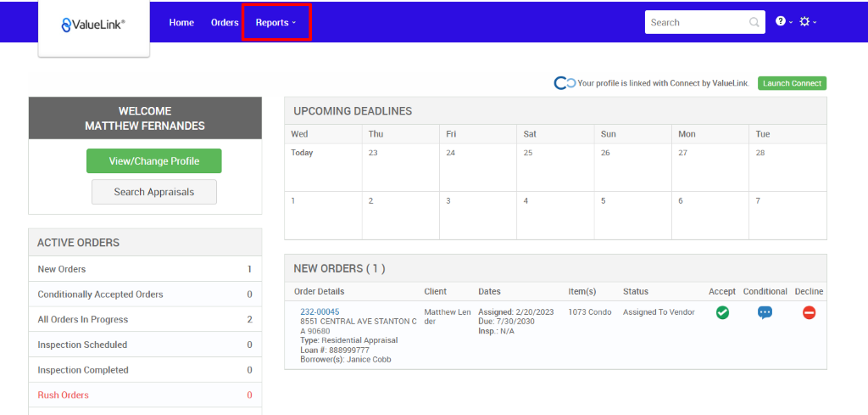
Task: Conditionally accept order via chat bubble icon
Action: [x=765, y=312]
